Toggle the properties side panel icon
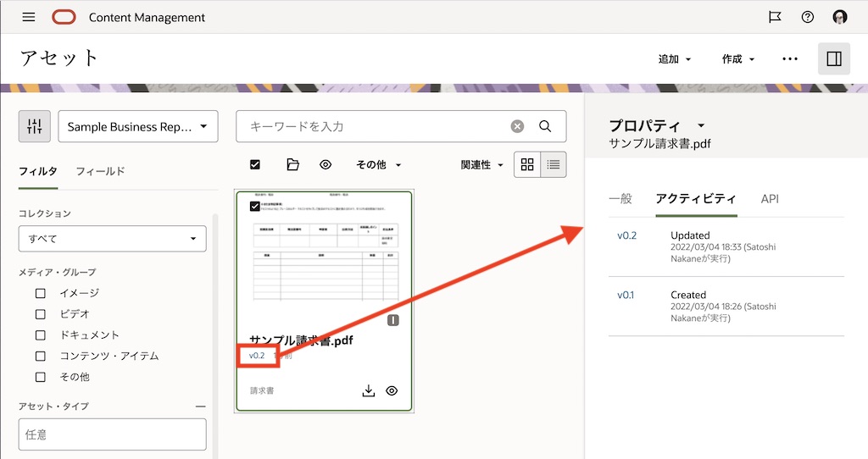 click(833, 59)
